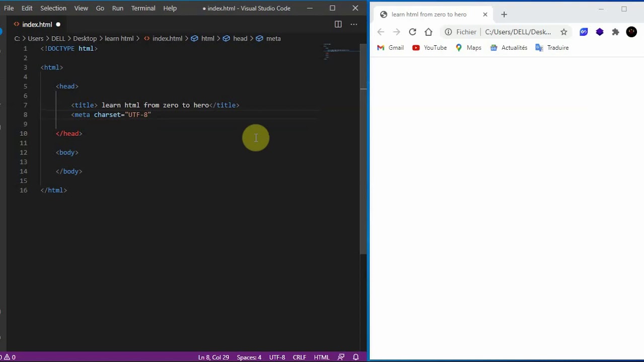644x362 pixels.
Task: Click the purple hexagon extension icon
Action: 600,32
